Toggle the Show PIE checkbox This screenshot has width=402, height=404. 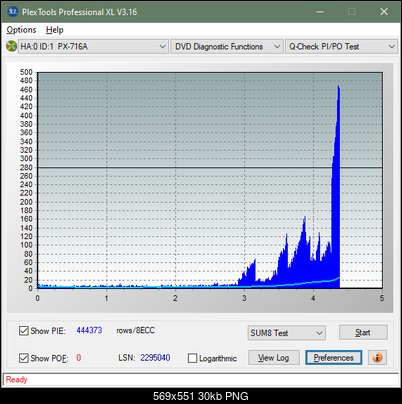pyautogui.click(x=24, y=331)
